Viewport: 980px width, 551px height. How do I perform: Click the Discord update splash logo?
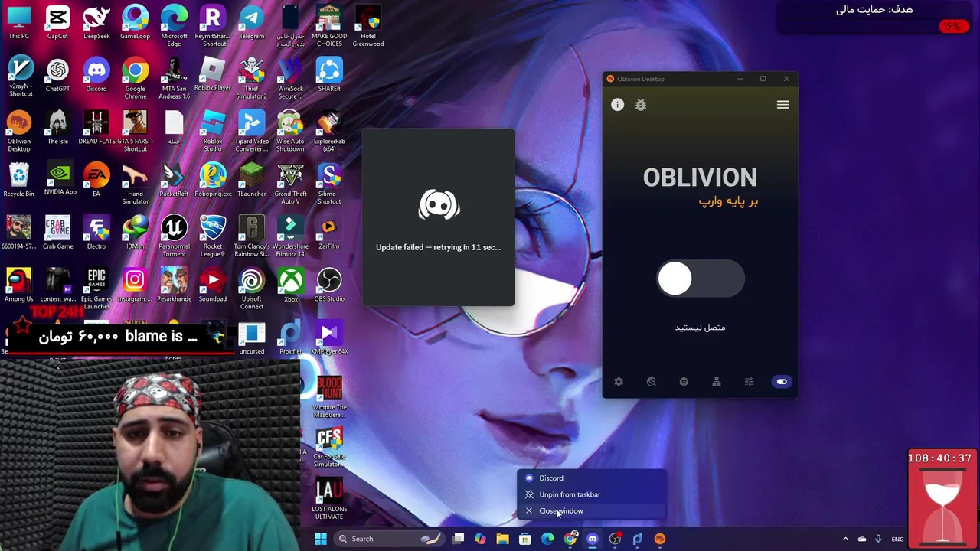point(439,204)
